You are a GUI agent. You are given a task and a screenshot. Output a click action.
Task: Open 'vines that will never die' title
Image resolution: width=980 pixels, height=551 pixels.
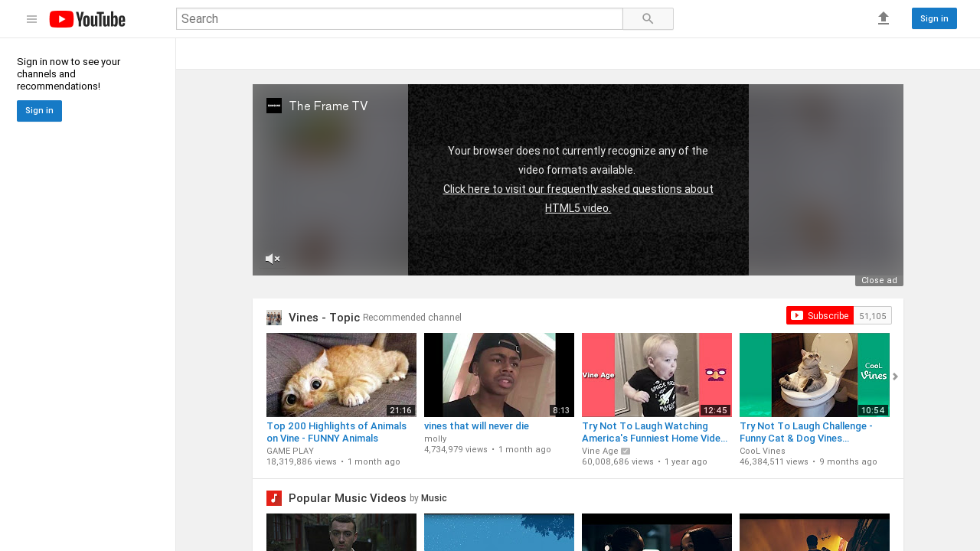(x=476, y=426)
